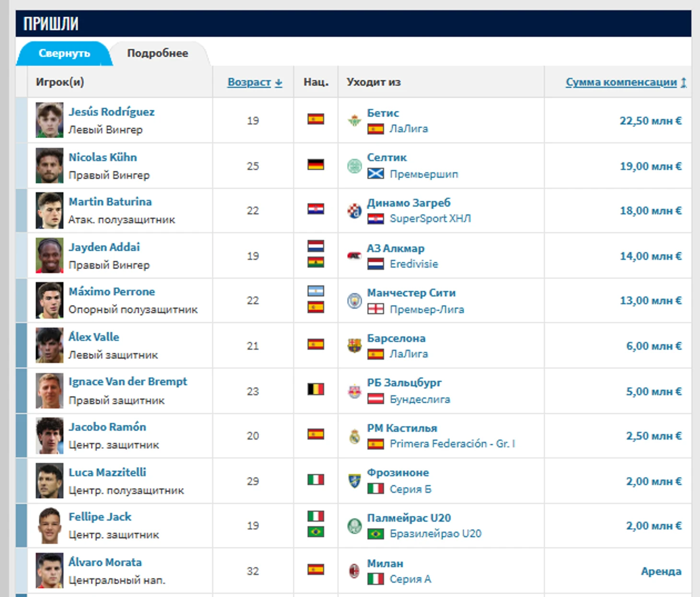Click the Austria flag beside Бундеслига

376,399
